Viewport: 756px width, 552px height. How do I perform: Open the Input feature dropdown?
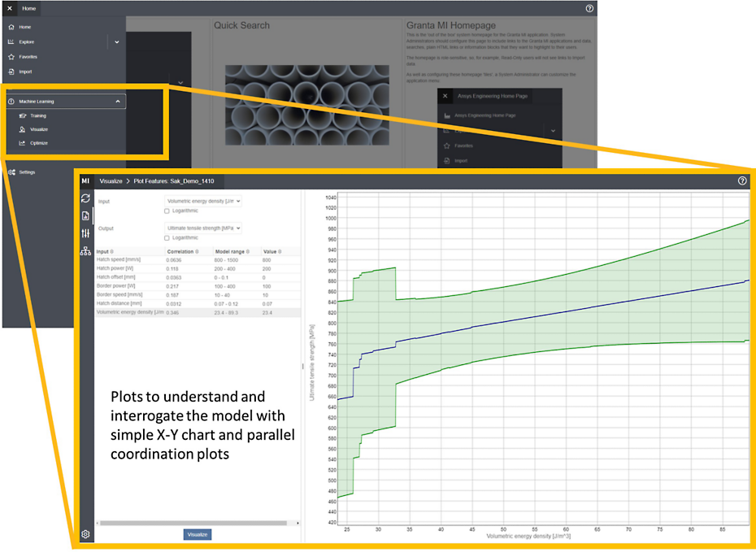click(203, 201)
